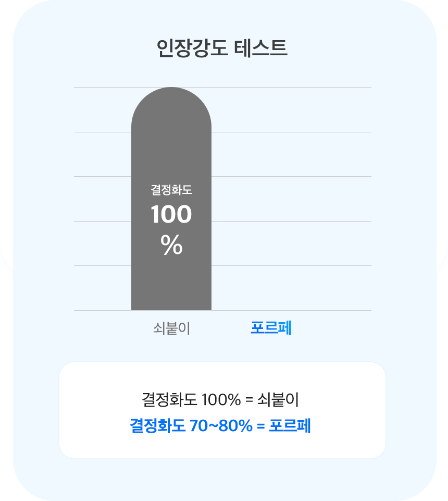The image size is (448, 501).
Task: Click the 결정화도 100% = 쇠붙이 text
Action: point(220,400)
